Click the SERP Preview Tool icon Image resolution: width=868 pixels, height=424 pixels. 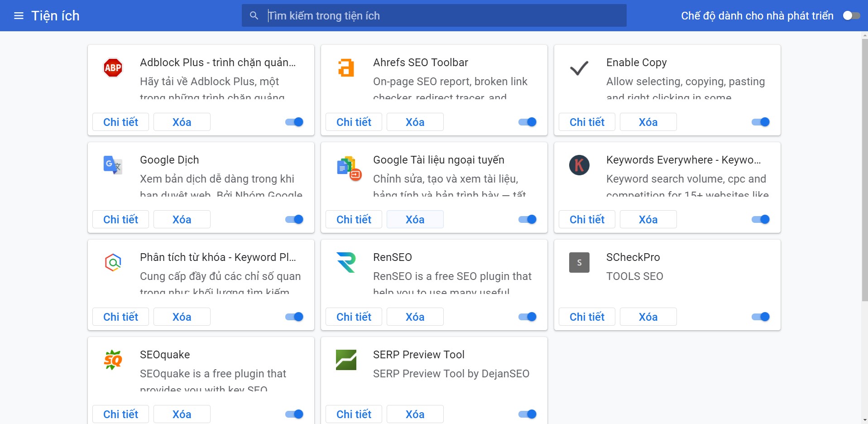point(346,360)
